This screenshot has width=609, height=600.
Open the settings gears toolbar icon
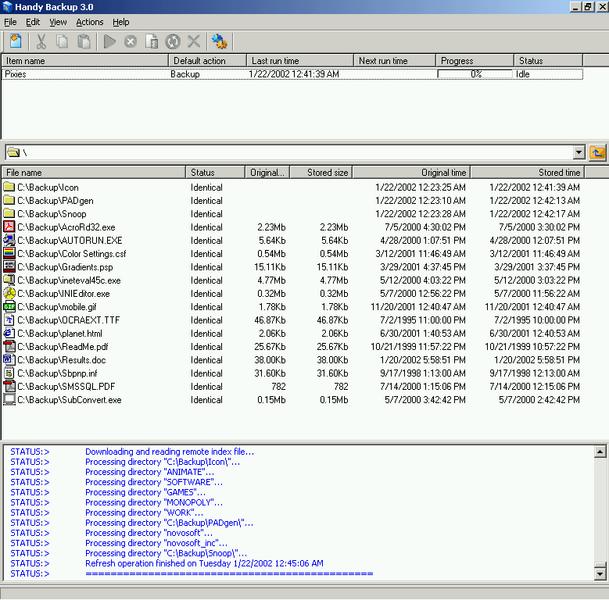click(x=219, y=41)
